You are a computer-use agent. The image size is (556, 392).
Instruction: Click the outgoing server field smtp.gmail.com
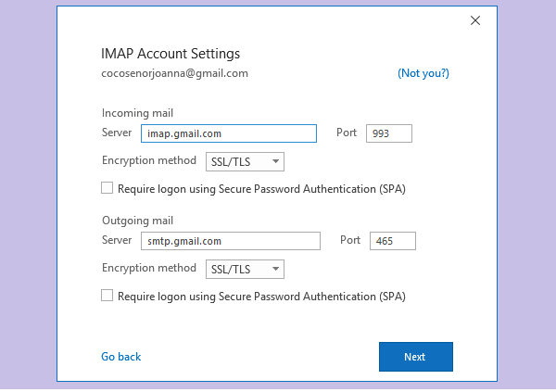[x=231, y=241]
